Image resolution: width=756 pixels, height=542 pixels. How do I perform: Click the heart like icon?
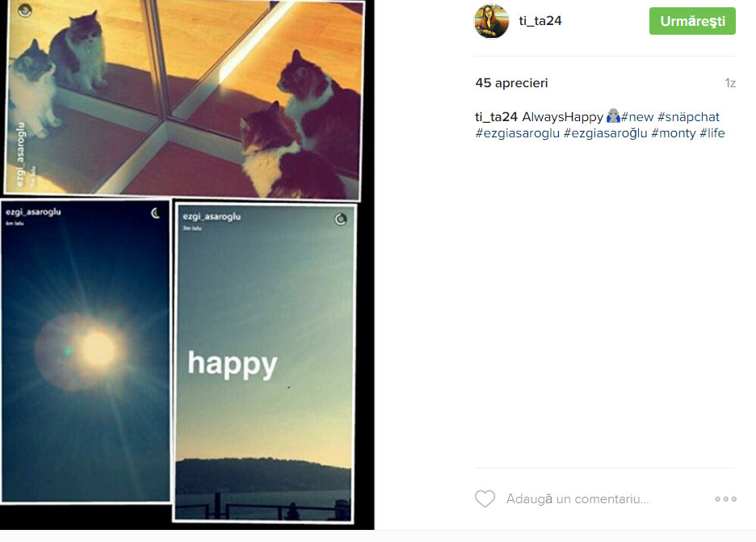[485, 498]
